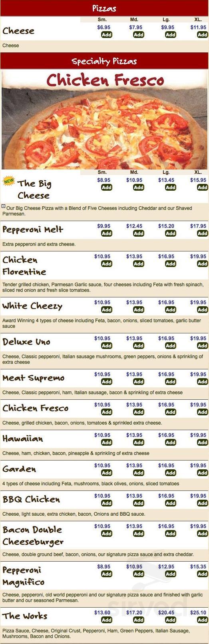Add small Bacon Double Cheeseburger pizza
This screenshot has width=209, height=644.
(x=106, y=534)
